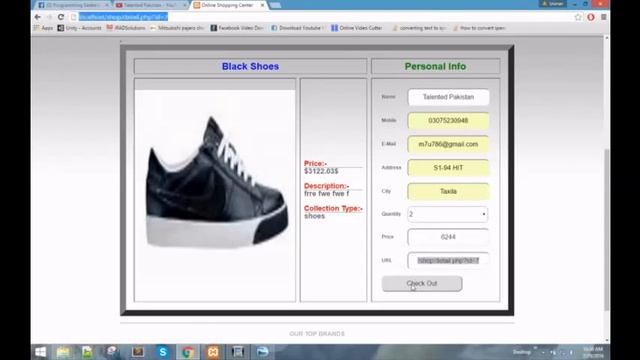Viewport: 640px width, 360px height.
Task: Switch to the Facebook Programming tab
Action: pyautogui.click(x=72, y=5)
